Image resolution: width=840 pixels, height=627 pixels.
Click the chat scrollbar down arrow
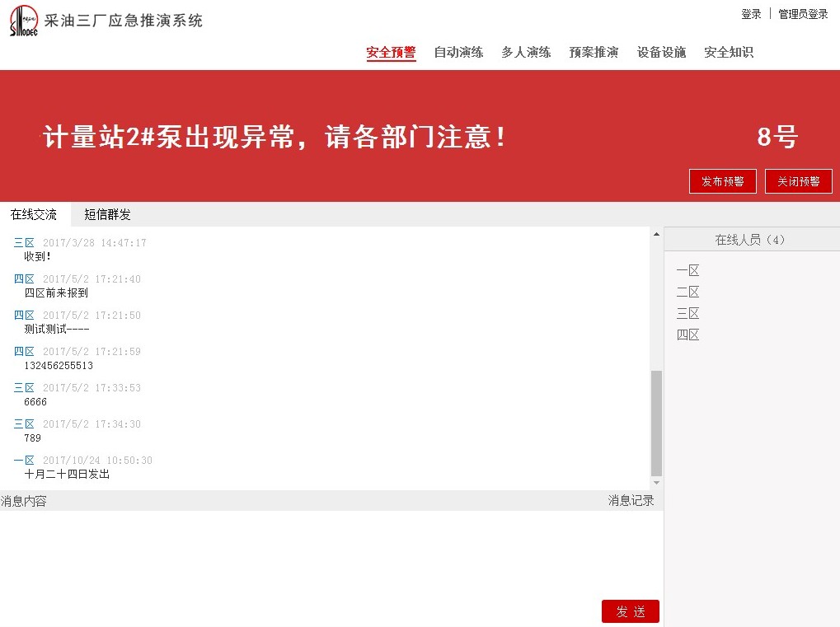click(x=656, y=482)
